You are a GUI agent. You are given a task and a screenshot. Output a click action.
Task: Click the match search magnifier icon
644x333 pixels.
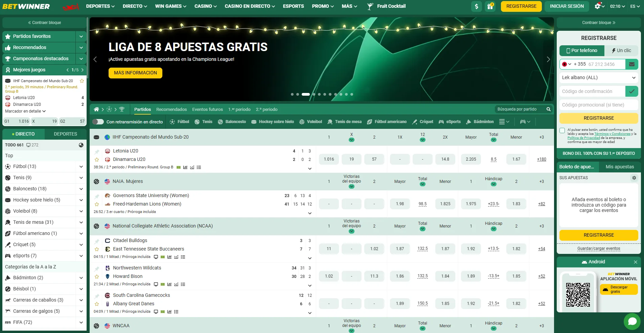point(548,109)
